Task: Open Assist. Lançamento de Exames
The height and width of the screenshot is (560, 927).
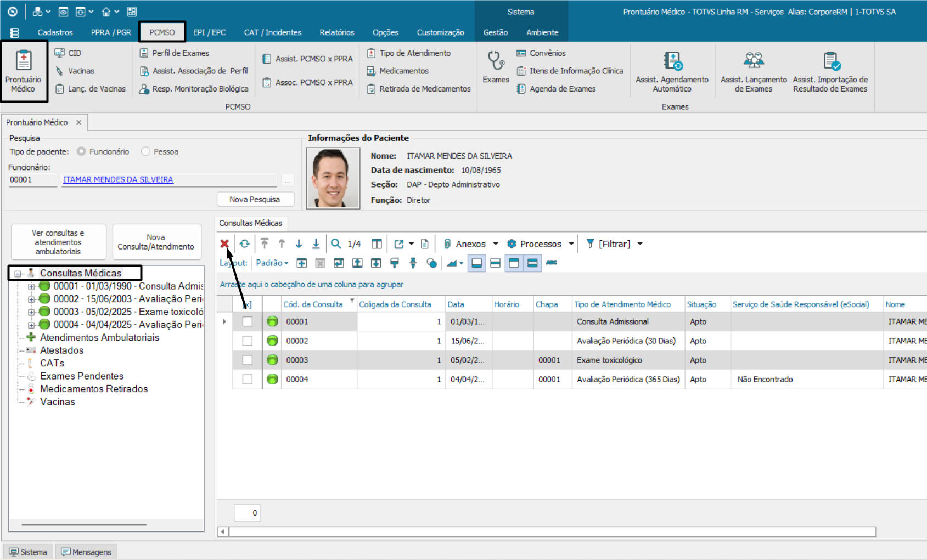Action: (x=753, y=71)
